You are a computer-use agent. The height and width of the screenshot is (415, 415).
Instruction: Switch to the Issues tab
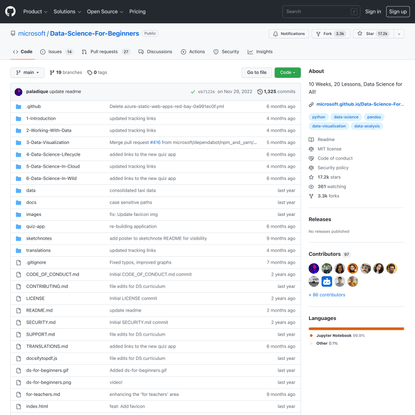point(56,52)
